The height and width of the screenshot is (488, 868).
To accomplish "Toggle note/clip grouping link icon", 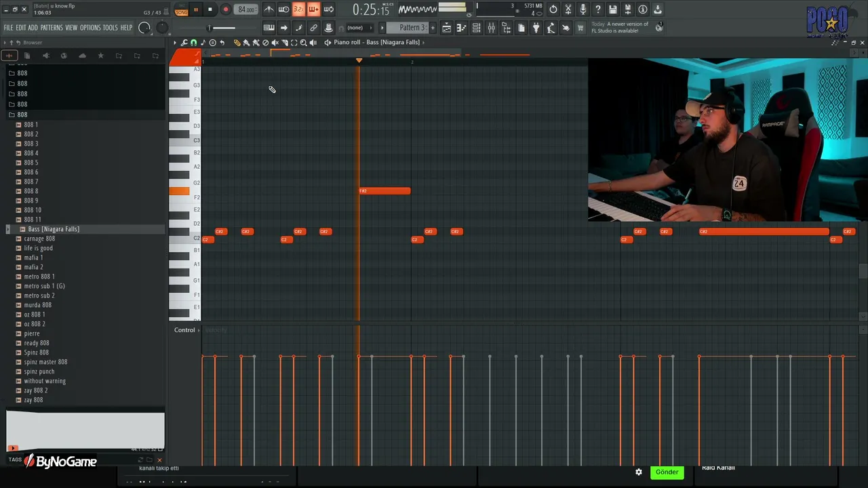I will (x=313, y=28).
